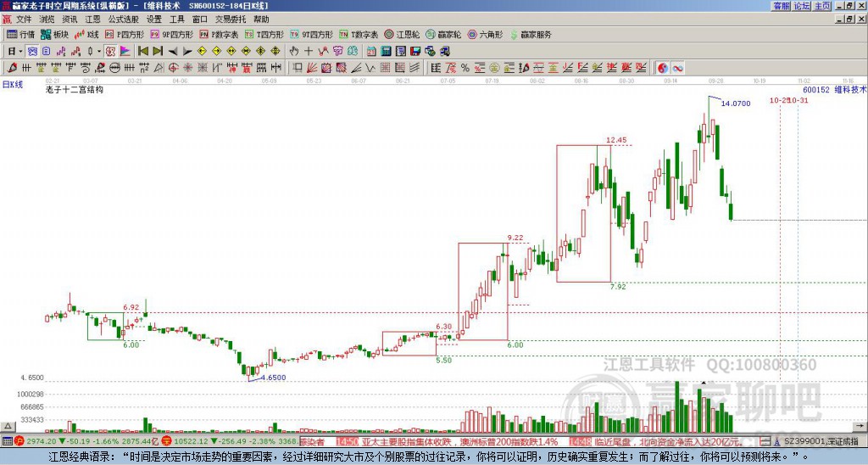Open the 板块 sector view
This screenshot has height=465, width=868.
pos(55,34)
